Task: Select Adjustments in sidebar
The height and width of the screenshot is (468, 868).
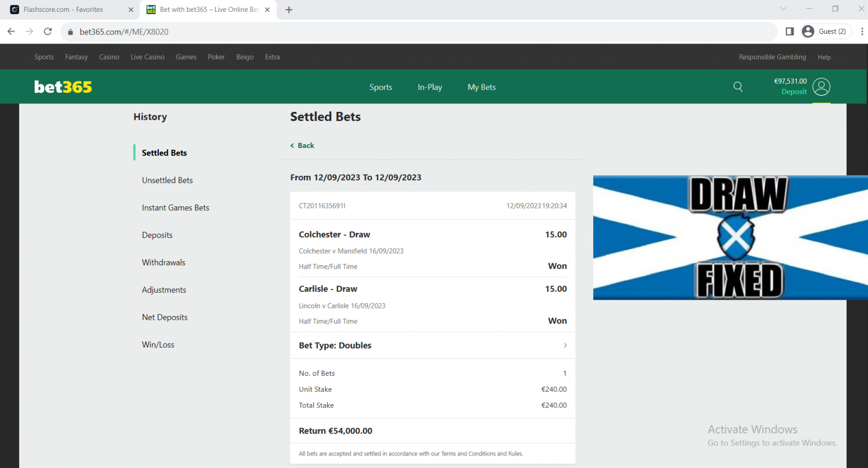Action: (164, 290)
